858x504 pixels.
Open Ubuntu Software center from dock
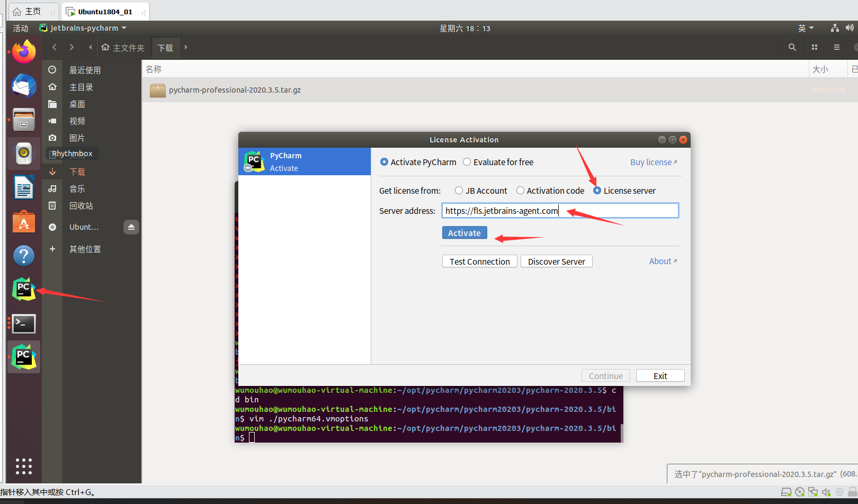click(x=24, y=222)
